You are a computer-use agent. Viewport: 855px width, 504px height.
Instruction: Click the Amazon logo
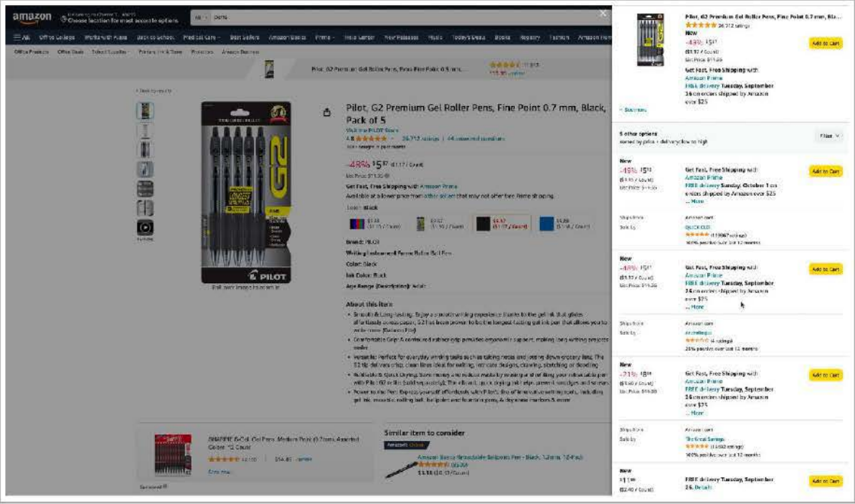click(x=32, y=18)
